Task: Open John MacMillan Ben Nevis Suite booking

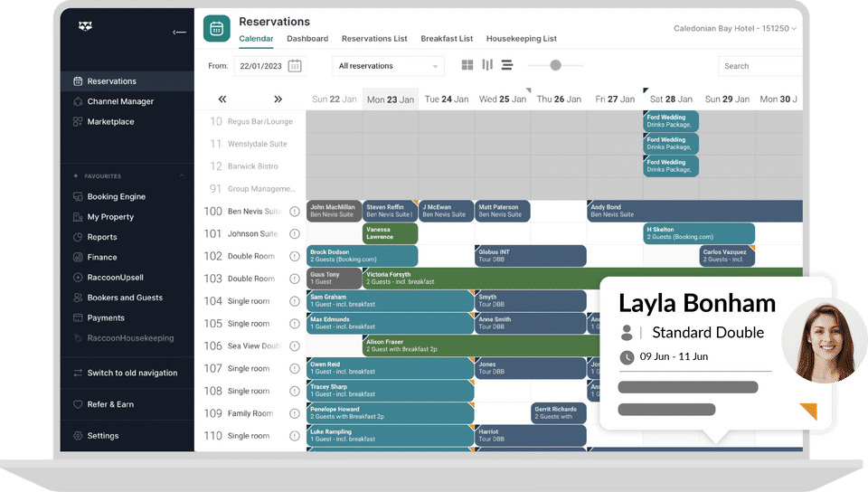Action: point(334,211)
